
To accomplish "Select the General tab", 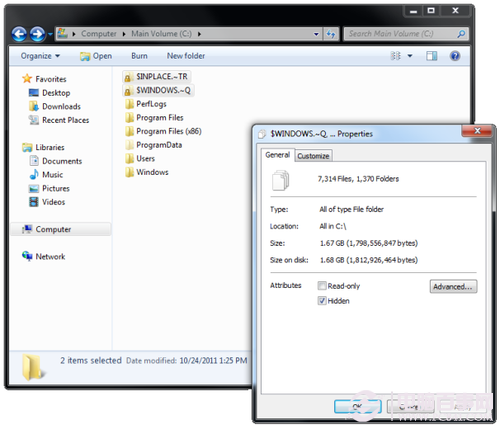I will click(x=277, y=155).
